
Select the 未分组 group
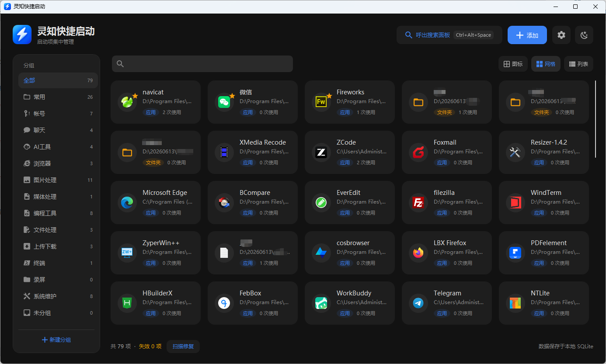[58, 313]
